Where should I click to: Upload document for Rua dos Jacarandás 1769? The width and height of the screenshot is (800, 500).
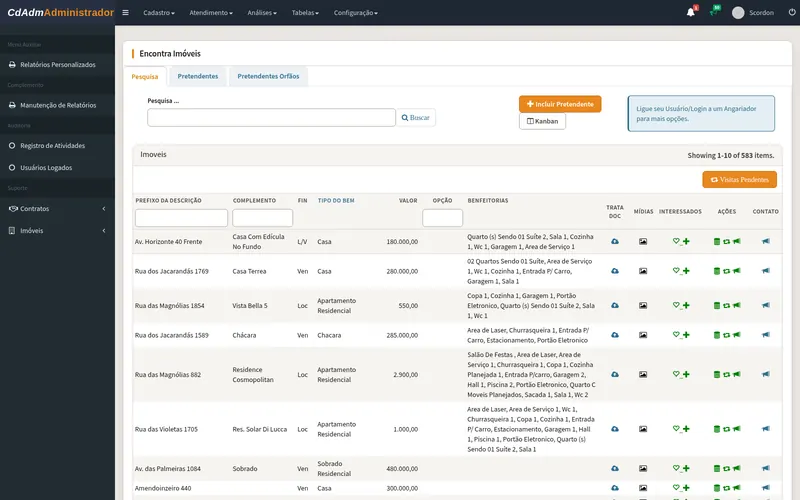[x=615, y=271]
